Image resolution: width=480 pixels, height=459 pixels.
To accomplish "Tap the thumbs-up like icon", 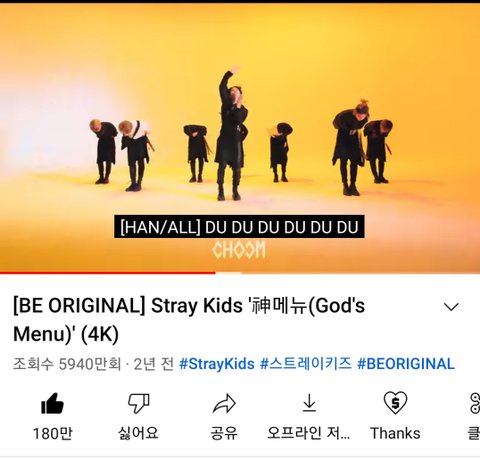I will click(x=52, y=403).
